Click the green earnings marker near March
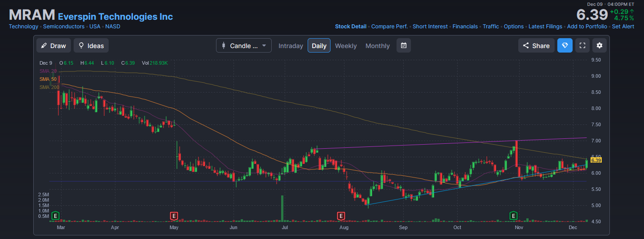Image resolution: width=644 pixels, height=239 pixels. coord(56,216)
